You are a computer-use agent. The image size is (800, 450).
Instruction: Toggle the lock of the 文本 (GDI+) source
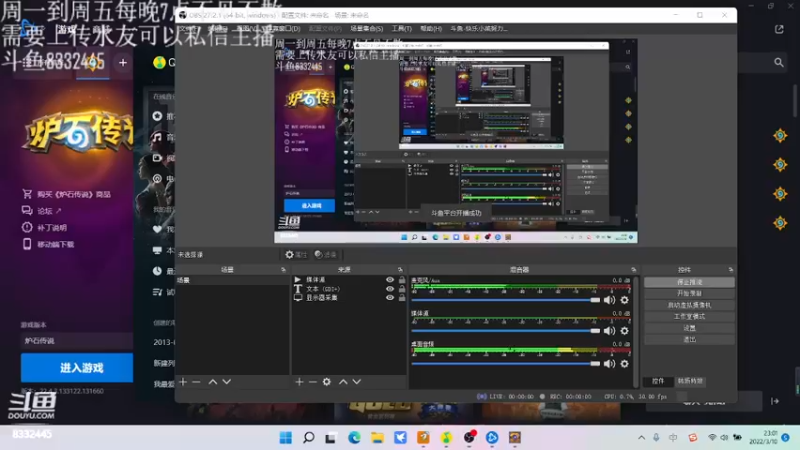(402, 289)
